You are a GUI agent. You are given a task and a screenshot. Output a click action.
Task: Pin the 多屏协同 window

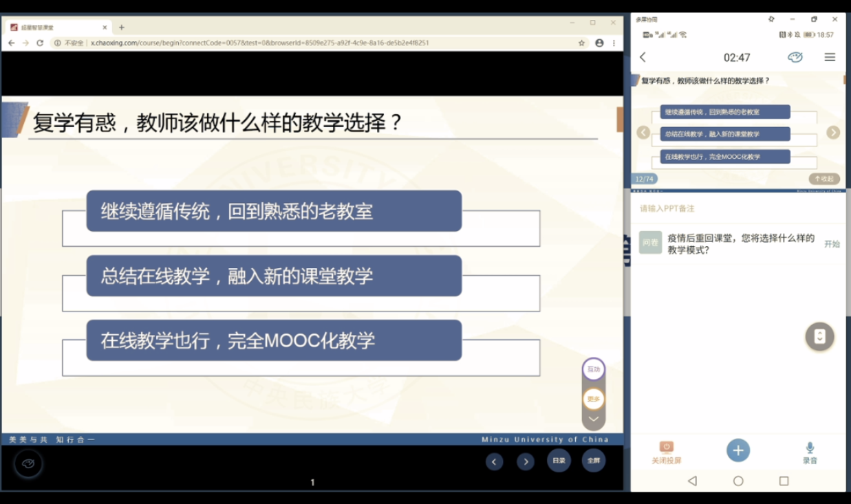coord(771,19)
